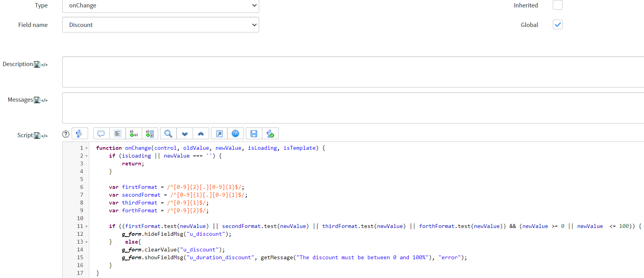Uncheck the Global checkbox
Image resolution: width=644 pixels, height=278 pixels.
point(557,25)
